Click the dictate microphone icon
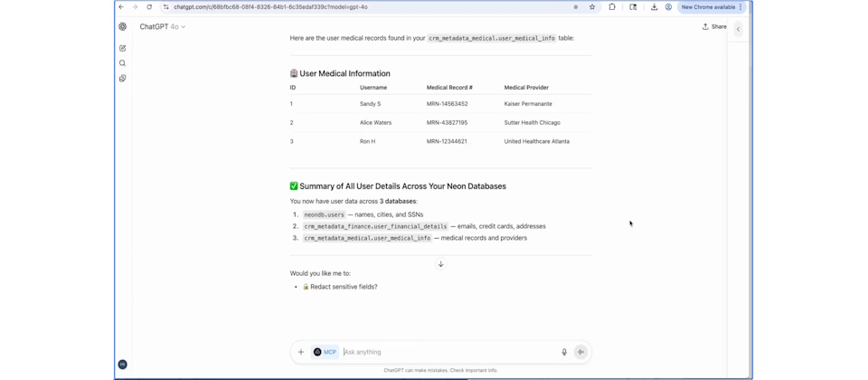This screenshot has width=868, height=380. tap(564, 352)
